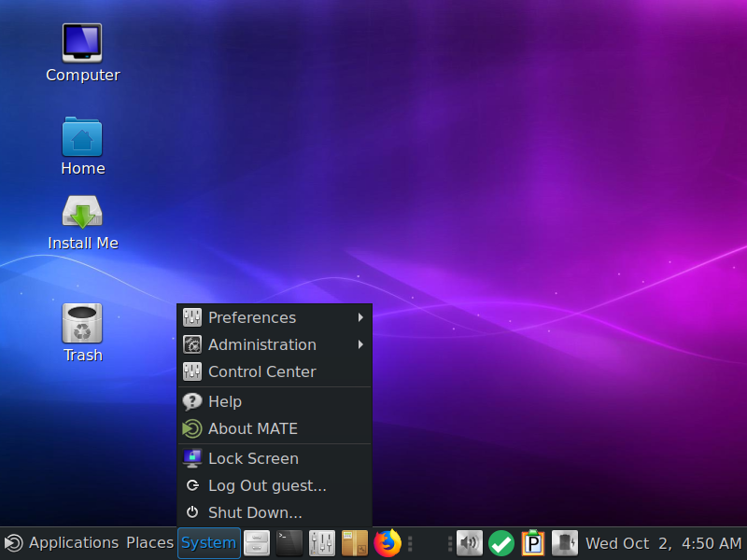Click the tan package box panel launcher
The width and height of the screenshot is (747, 560).
coord(355,543)
